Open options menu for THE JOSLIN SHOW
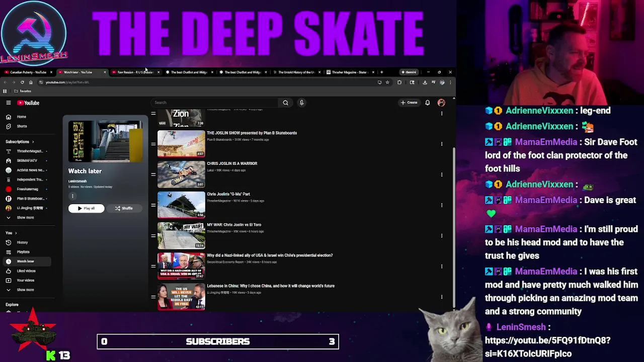644x362 pixels. (442, 144)
